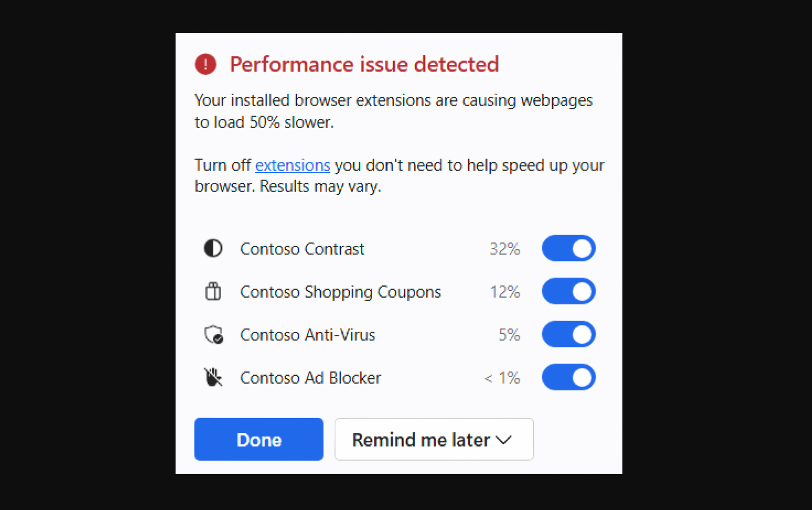812x510 pixels.
Task: Switch off the Contoso Anti-Virus toggle
Action: tap(569, 334)
